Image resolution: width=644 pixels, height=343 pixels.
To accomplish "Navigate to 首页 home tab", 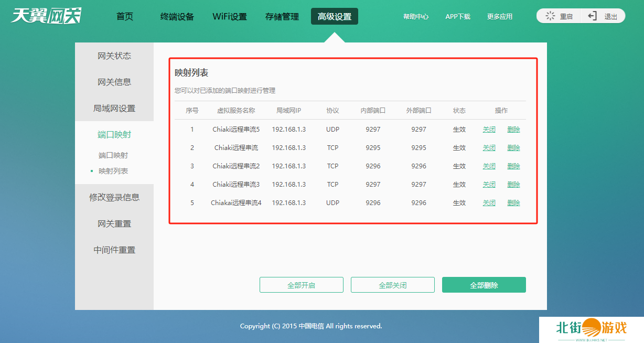I will [x=125, y=16].
